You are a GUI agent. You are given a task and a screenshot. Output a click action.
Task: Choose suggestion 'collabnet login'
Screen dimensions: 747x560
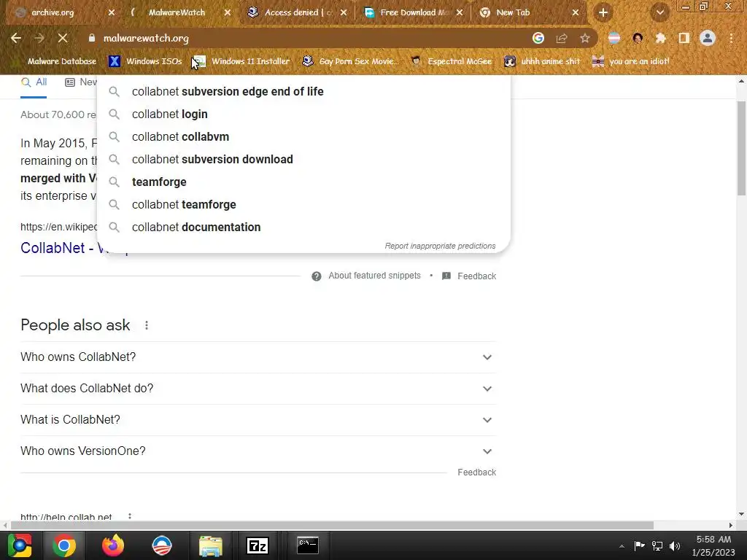point(303,114)
